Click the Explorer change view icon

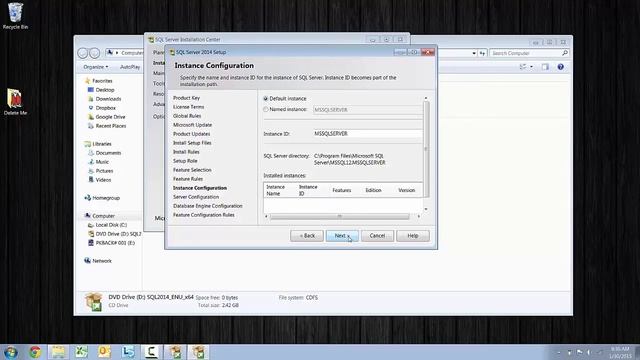[523, 67]
